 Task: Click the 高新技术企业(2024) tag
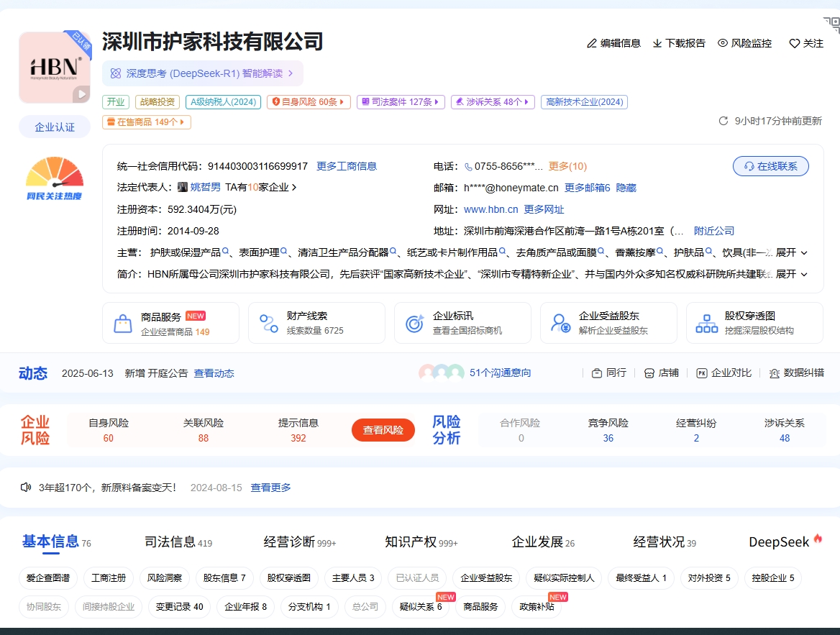point(585,102)
